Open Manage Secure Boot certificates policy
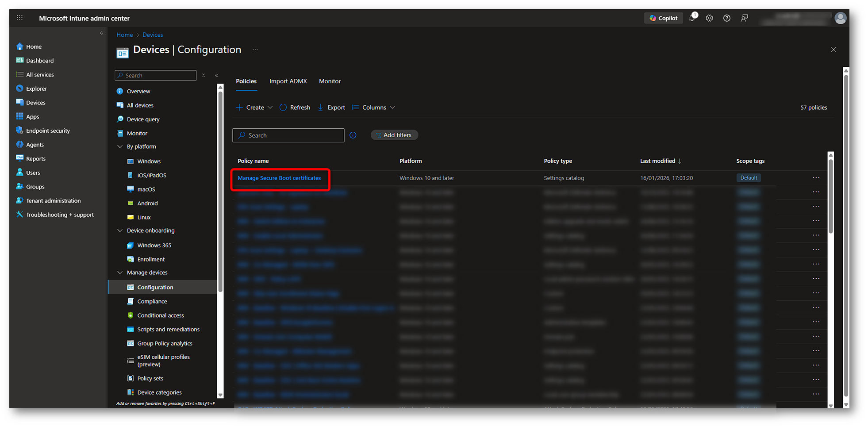 (279, 178)
